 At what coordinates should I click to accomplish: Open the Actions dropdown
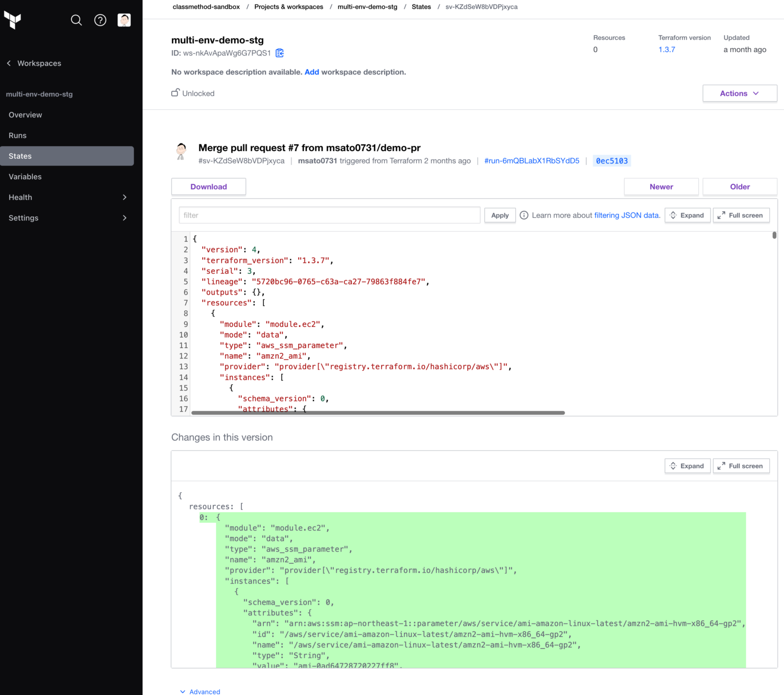click(x=739, y=93)
